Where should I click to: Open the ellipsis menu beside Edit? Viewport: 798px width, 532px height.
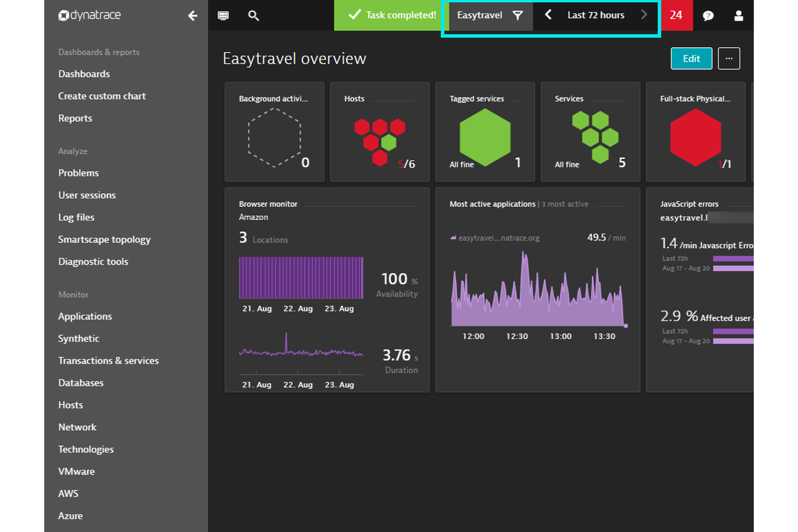(x=729, y=58)
